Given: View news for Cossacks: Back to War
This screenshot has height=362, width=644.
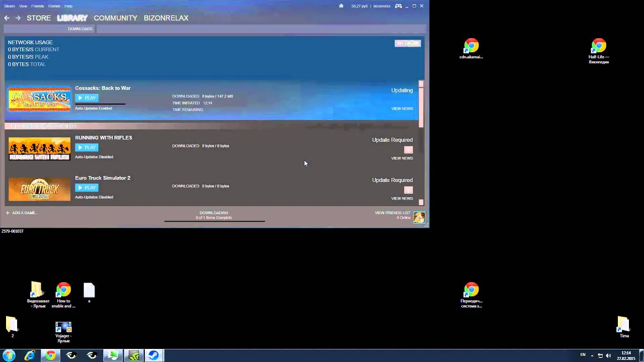Looking at the screenshot, I should [x=402, y=109].
